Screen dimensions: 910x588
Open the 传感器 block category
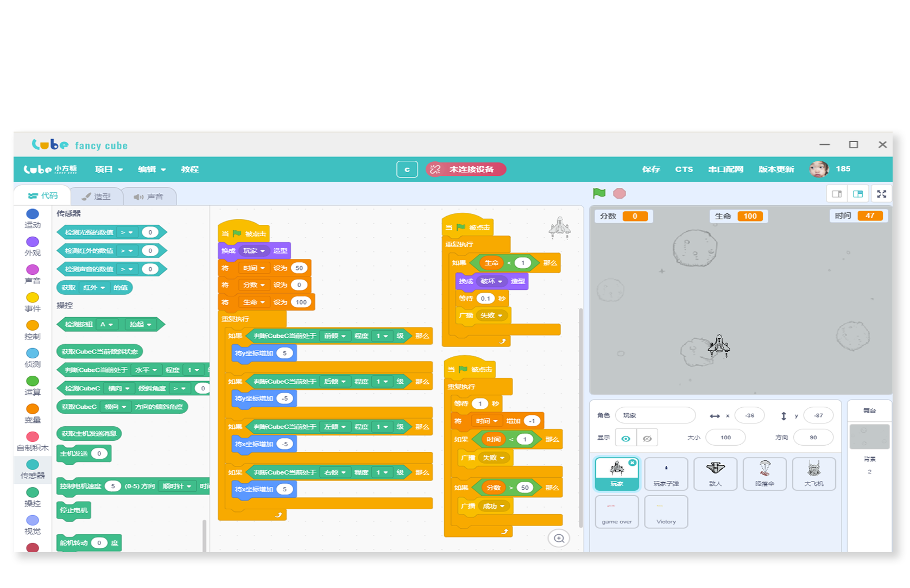(33, 468)
